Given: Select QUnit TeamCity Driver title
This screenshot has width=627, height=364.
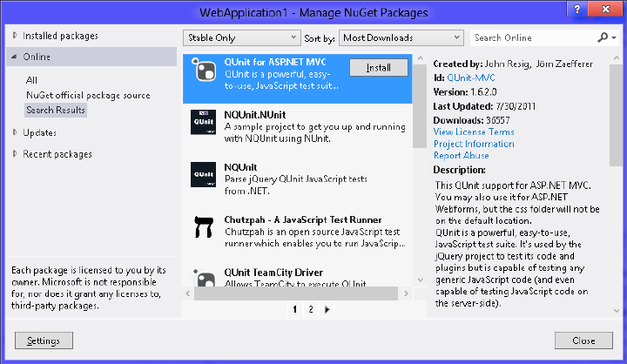Looking at the screenshot, I should point(273,273).
